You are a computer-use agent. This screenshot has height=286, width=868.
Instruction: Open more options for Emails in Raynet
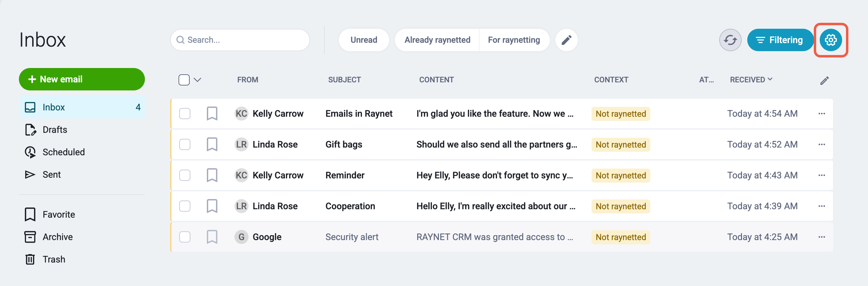(x=822, y=114)
